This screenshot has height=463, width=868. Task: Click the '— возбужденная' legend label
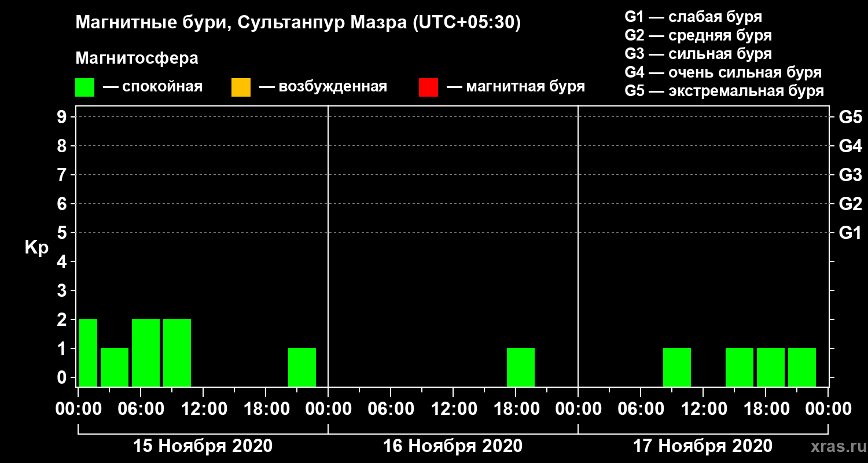pyautogui.click(x=323, y=87)
